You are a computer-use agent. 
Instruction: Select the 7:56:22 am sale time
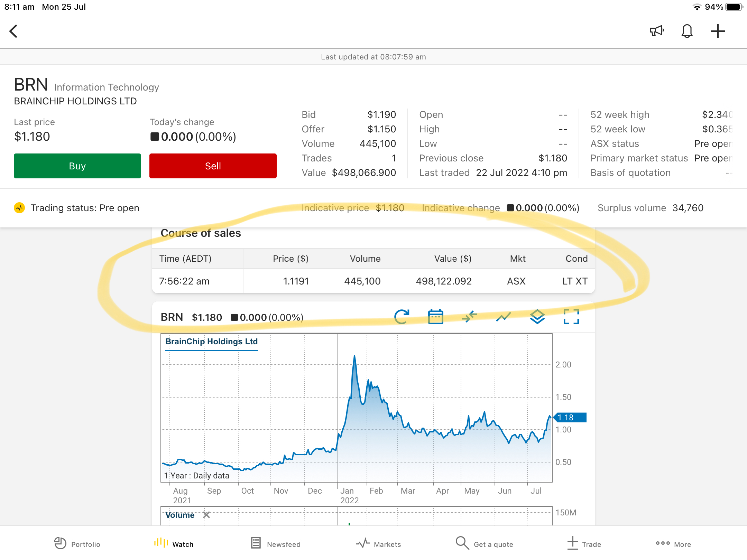184,281
